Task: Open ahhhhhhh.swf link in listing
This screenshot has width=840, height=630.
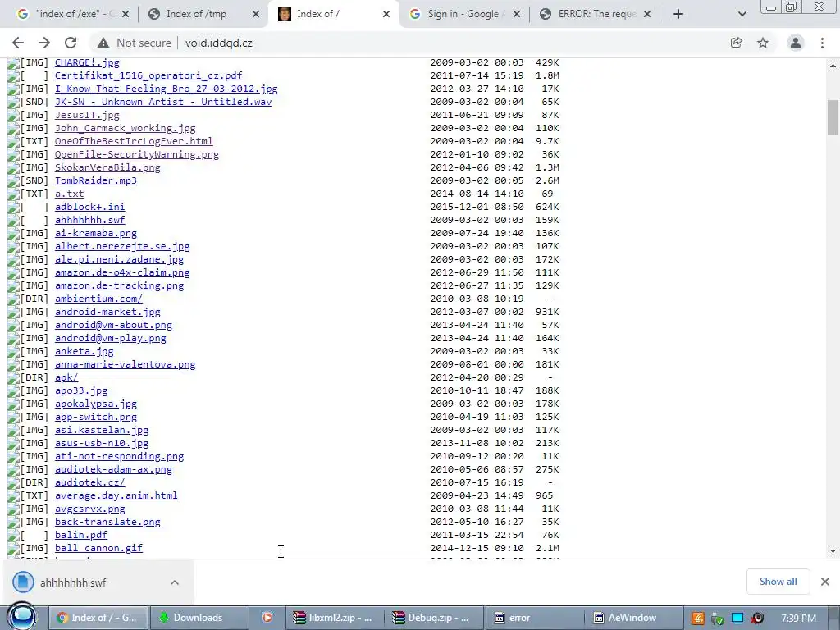Action: (89, 220)
